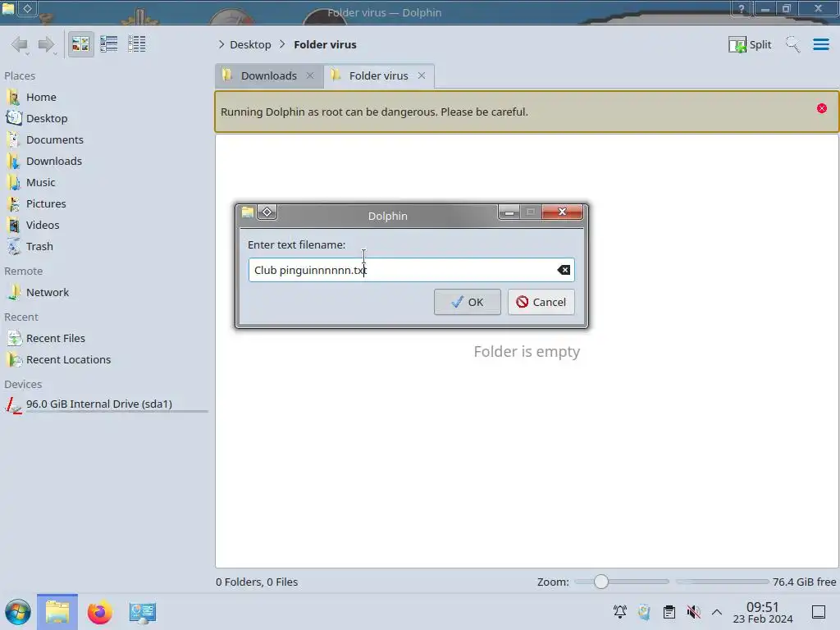Adjust the Zoom slider handle

(601, 582)
